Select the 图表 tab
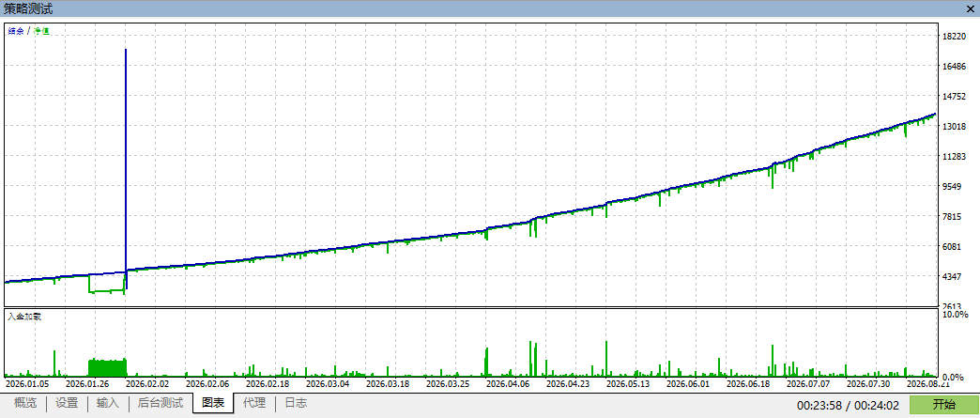Viewport: 980px width, 418px height. coord(212,404)
